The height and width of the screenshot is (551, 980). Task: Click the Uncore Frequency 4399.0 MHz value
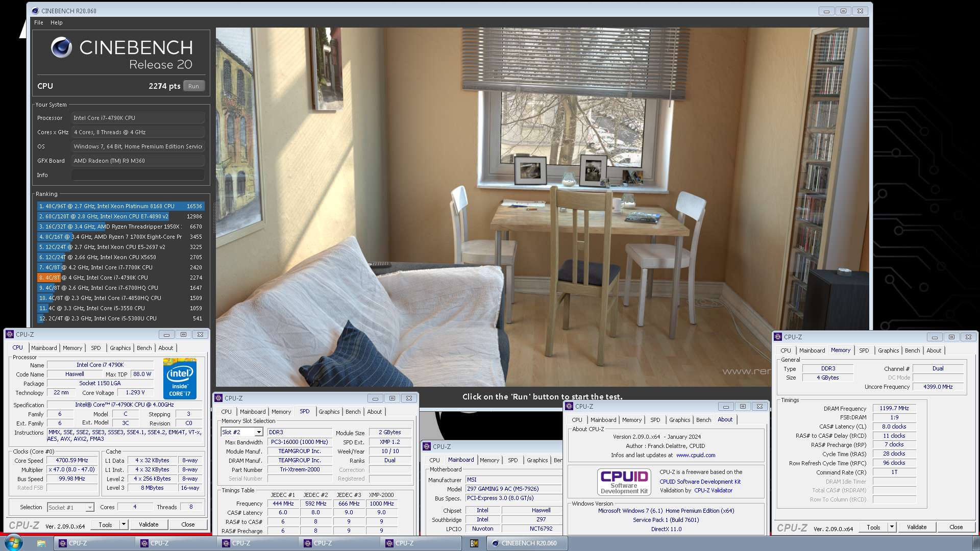(938, 387)
